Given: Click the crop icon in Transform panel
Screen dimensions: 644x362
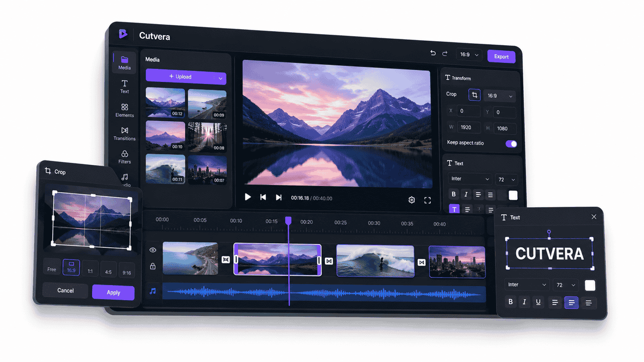Looking at the screenshot, I should click(x=474, y=95).
